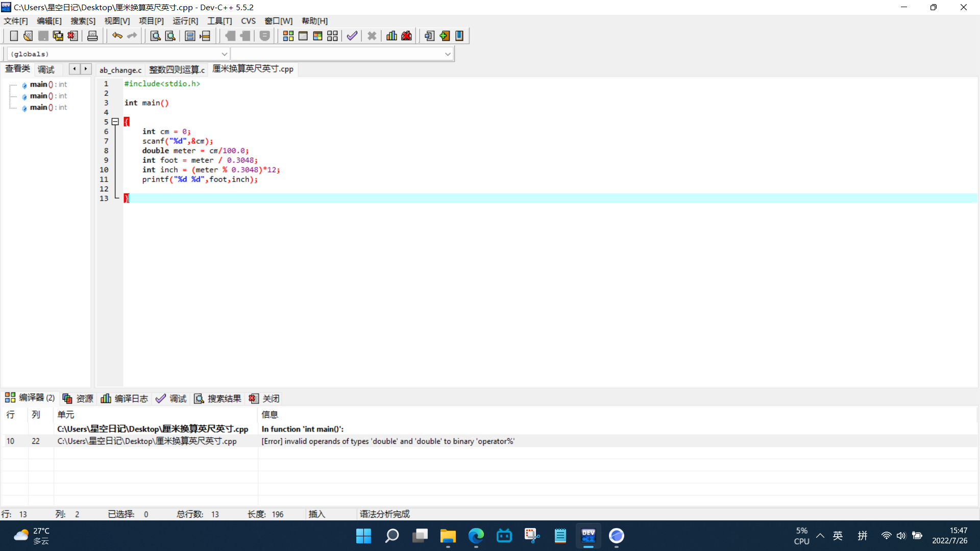Click the 'In function int main()' message row
The image size is (980, 551).
click(x=490, y=429)
